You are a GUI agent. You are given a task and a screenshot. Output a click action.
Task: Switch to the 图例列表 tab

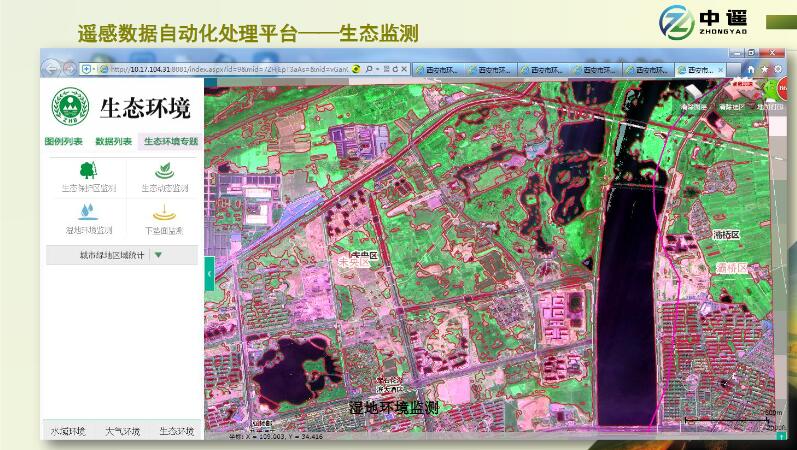coord(64,141)
